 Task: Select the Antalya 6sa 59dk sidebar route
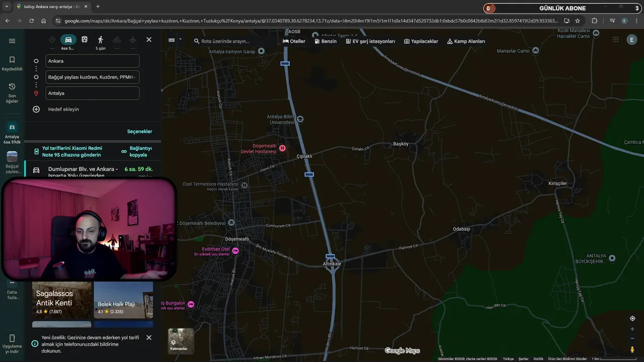12,133
